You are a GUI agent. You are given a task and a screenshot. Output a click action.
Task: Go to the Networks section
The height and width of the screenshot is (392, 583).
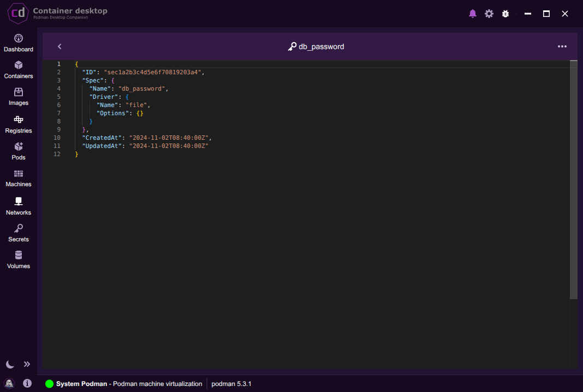click(18, 206)
